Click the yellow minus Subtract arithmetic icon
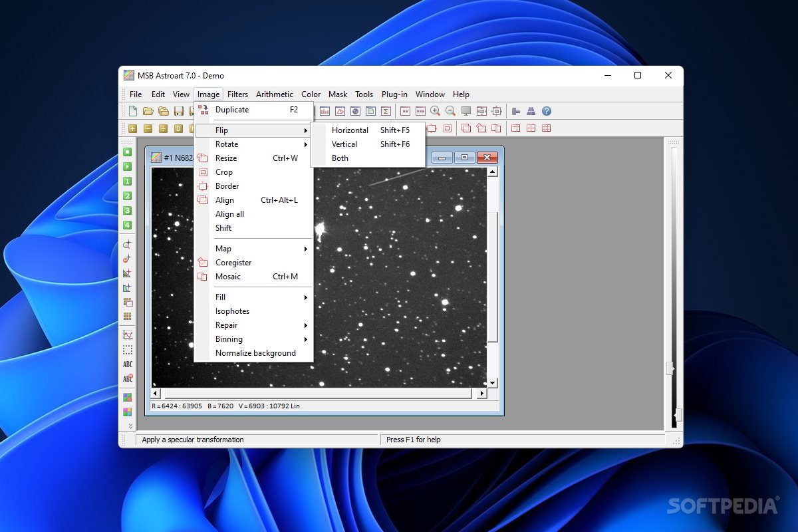This screenshot has height=532, width=798. 148,128
